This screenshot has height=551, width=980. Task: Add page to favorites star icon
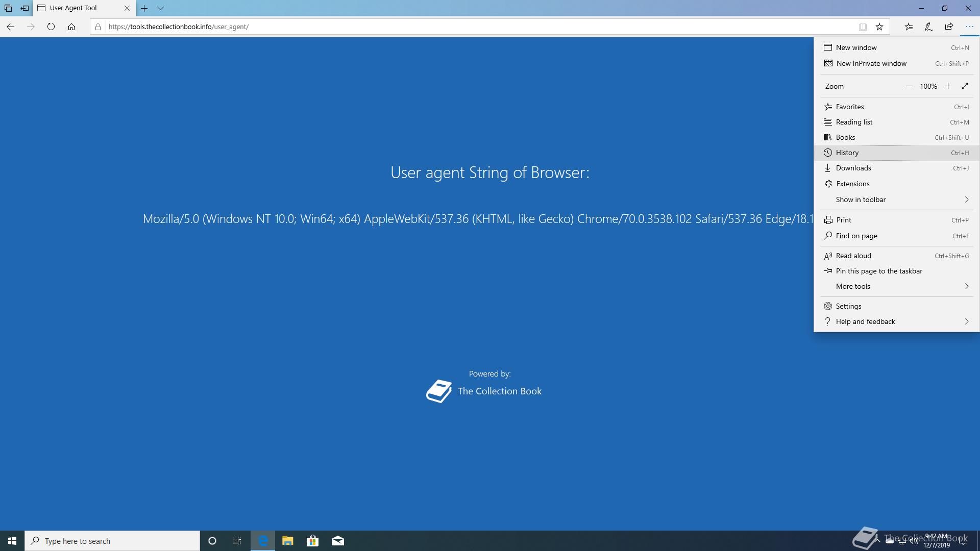(x=879, y=27)
